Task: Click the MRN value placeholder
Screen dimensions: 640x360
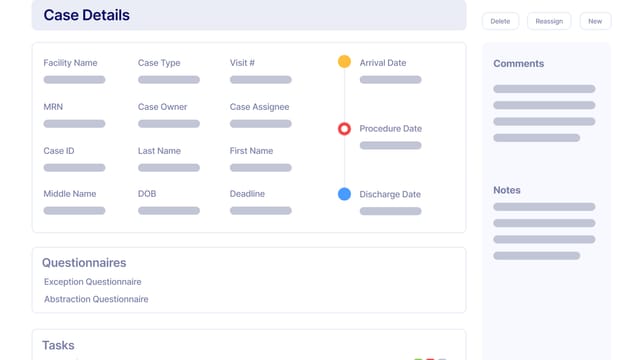Action: [74, 124]
